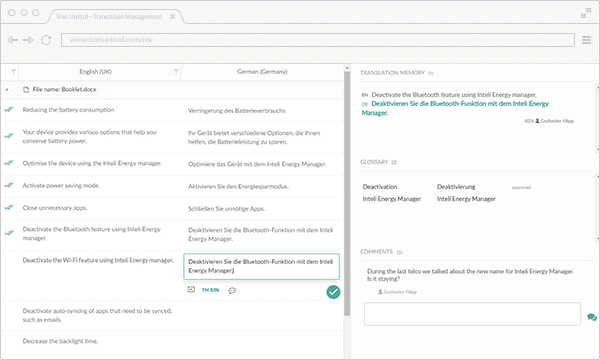Confirm the segment with green checkmark button
The image size is (600, 360).
pos(333,292)
